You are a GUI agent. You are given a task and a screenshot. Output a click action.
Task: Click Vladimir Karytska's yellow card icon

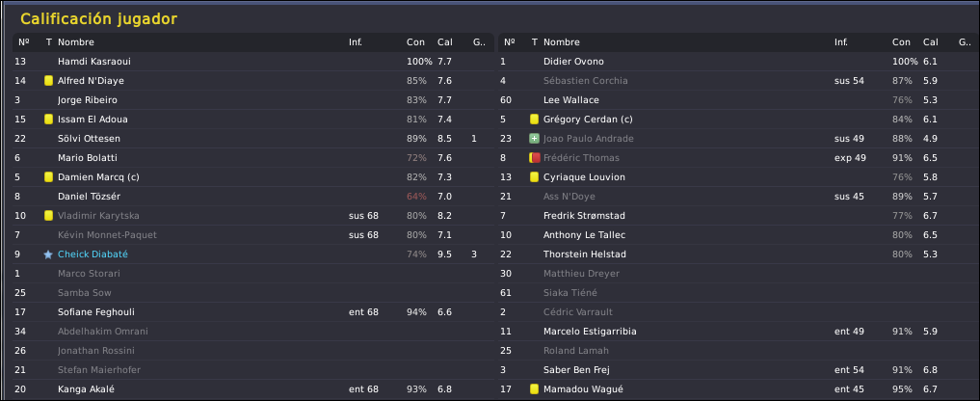tap(48, 216)
